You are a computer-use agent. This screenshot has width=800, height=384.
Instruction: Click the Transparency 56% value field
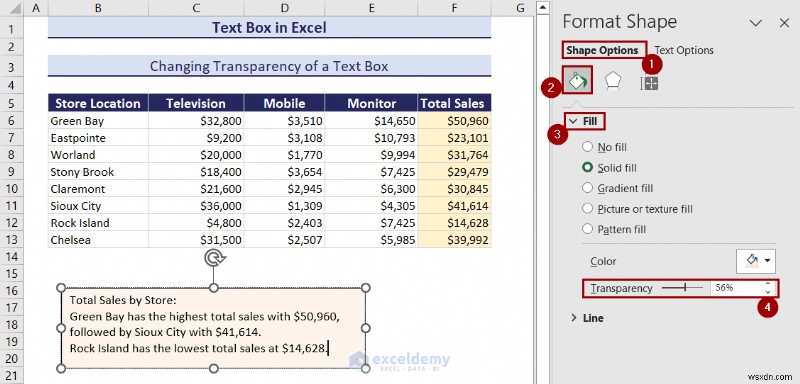[737, 288]
